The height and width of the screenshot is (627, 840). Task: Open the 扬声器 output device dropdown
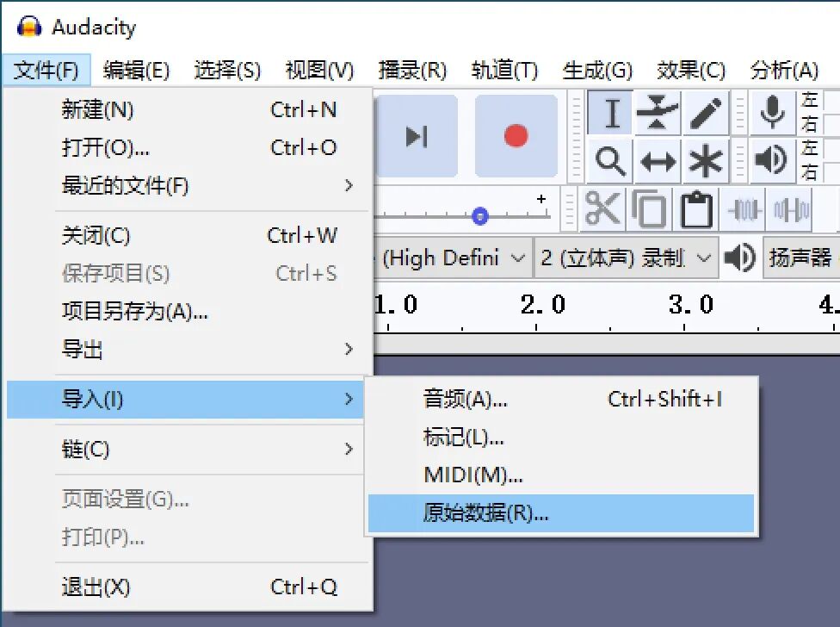click(801, 258)
